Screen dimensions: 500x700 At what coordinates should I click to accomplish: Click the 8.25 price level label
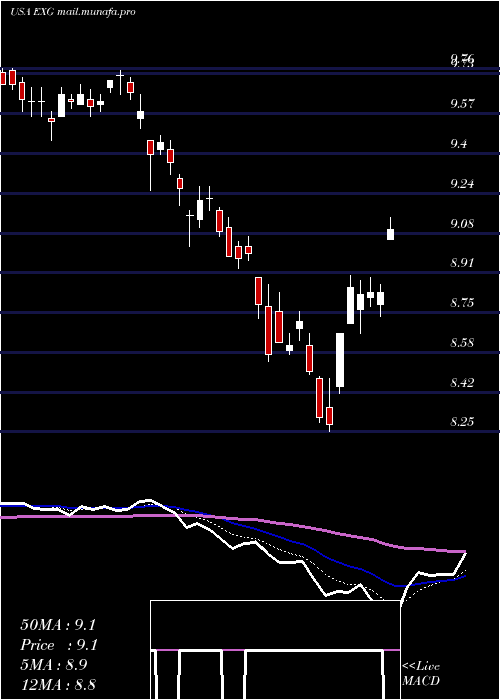pos(462,422)
